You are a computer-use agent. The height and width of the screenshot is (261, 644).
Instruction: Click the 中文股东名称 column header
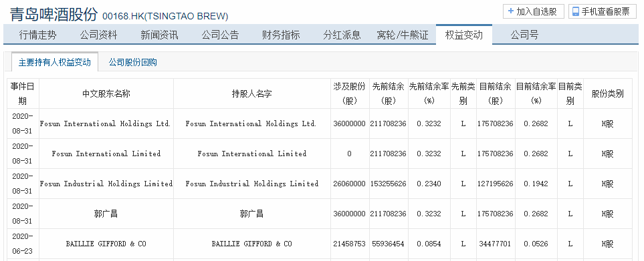pyautogui.click(x=106, y=93)
